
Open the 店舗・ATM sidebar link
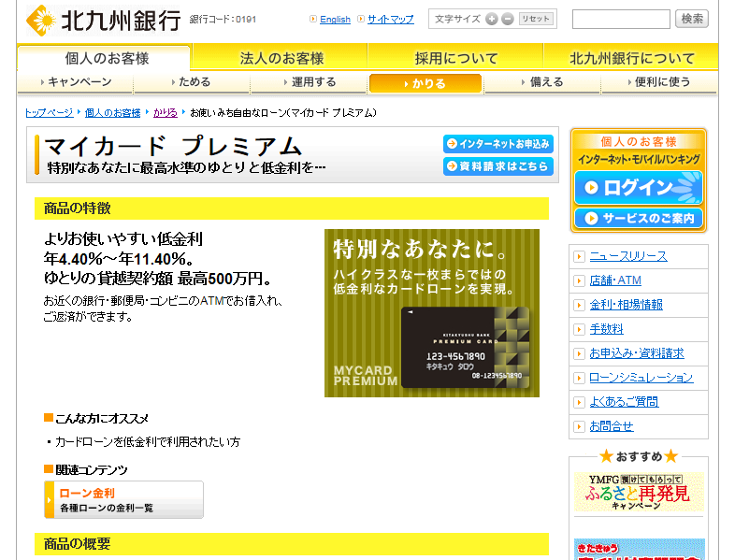pyautogui.click(x=615, y=280)
